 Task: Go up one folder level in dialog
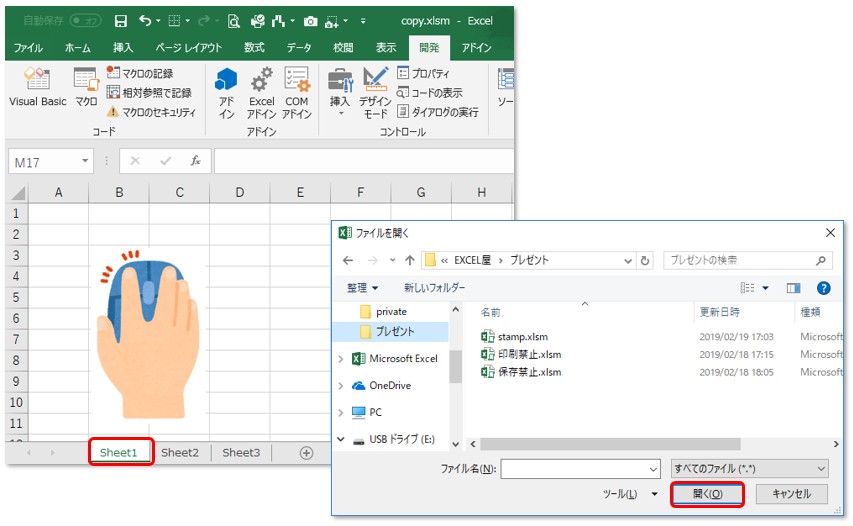(x=410, y=261)
